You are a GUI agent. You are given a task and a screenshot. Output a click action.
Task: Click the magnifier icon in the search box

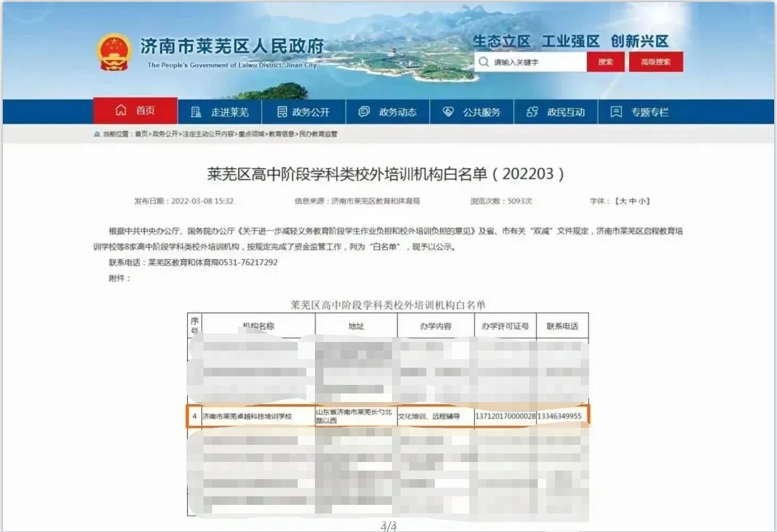pos(485,62)
